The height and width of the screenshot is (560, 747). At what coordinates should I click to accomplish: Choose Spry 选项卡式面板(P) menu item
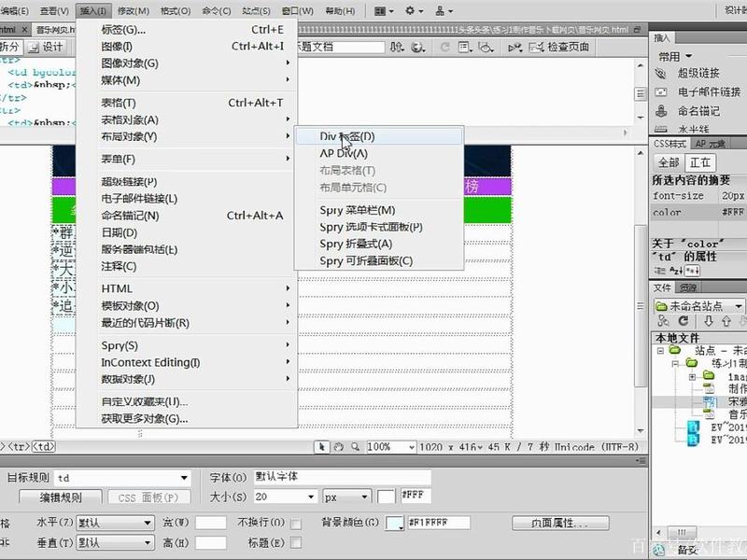[x=379, y=227]
